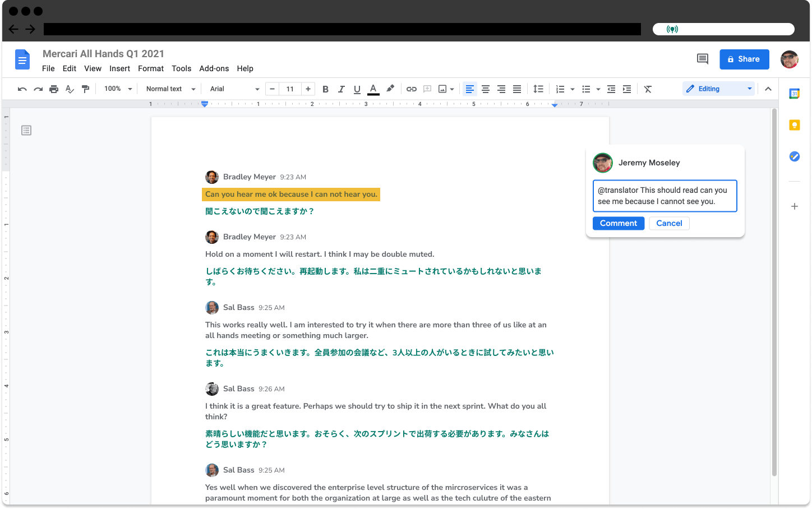Toggle Italic formatting
The height and width of the screenshot is (509, 812).
click(341, 89)
